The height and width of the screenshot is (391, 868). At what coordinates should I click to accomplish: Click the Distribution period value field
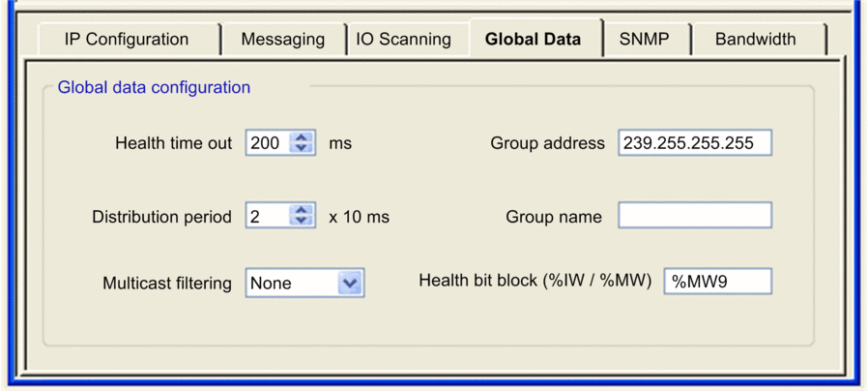point(267,217)
